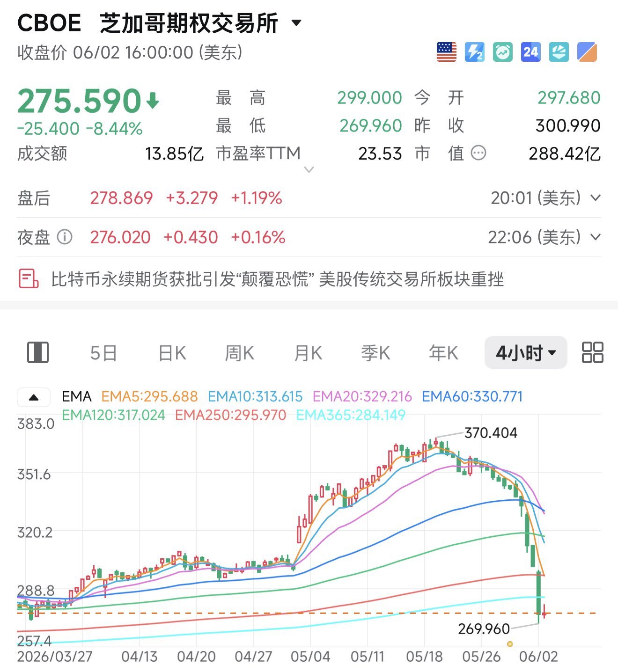The image size is (618, 672).
Task: Tap the 2026/03/27 date label on chart axis
Action: [x=55, y=657]
